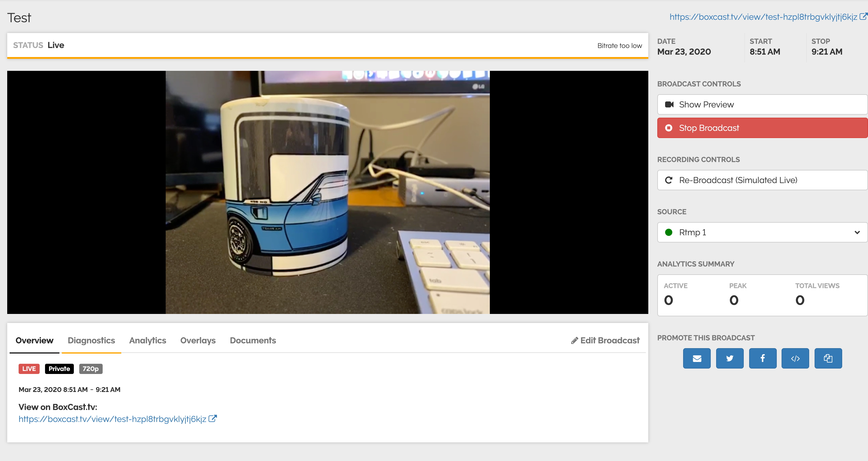Switch to the Diagnostics tab
The image size is (868, 461).
point(91,340)
